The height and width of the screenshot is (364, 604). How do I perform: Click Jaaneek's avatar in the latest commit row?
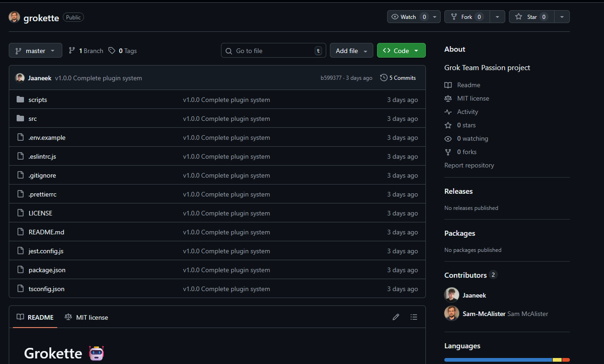(20, 78)
